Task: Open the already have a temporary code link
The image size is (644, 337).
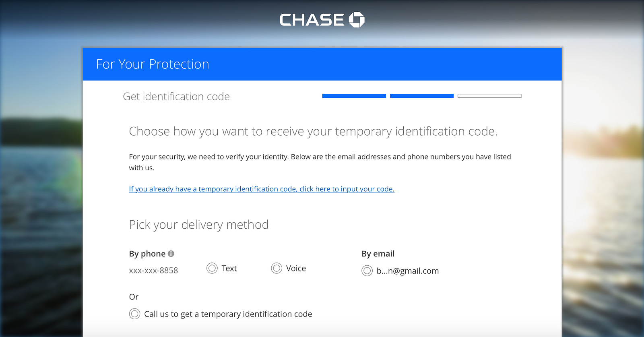Action: (262, 189)
